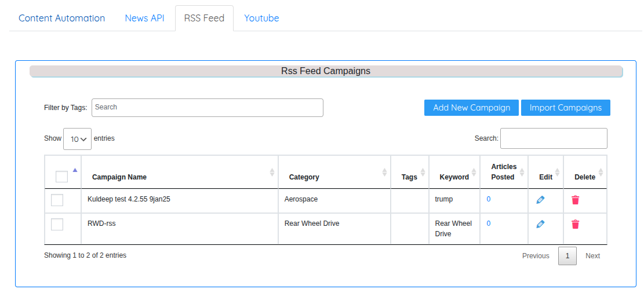Check the RWD-rss campaign checkbox
The image size is (644, 304).
[x=57, y=224]
